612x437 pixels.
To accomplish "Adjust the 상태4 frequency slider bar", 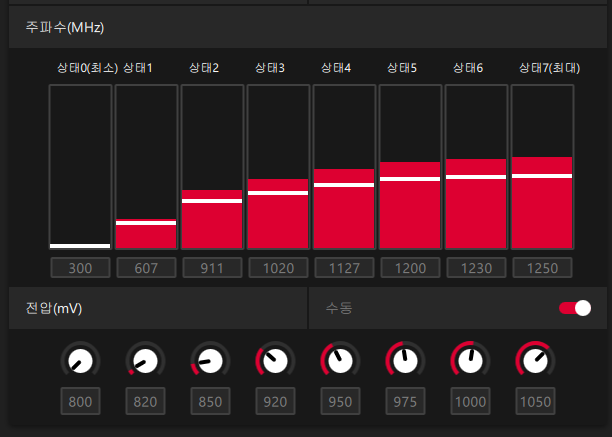I will click(344, 167).
